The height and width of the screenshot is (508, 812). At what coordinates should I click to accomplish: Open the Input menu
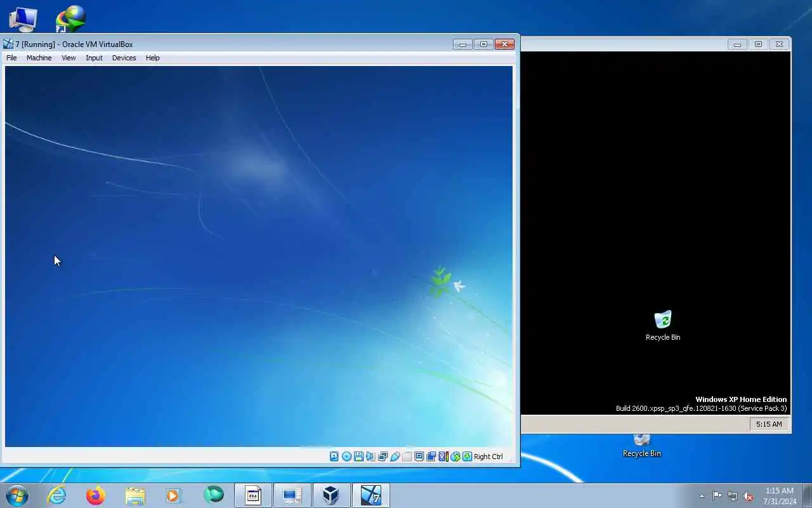click(94, 58)
